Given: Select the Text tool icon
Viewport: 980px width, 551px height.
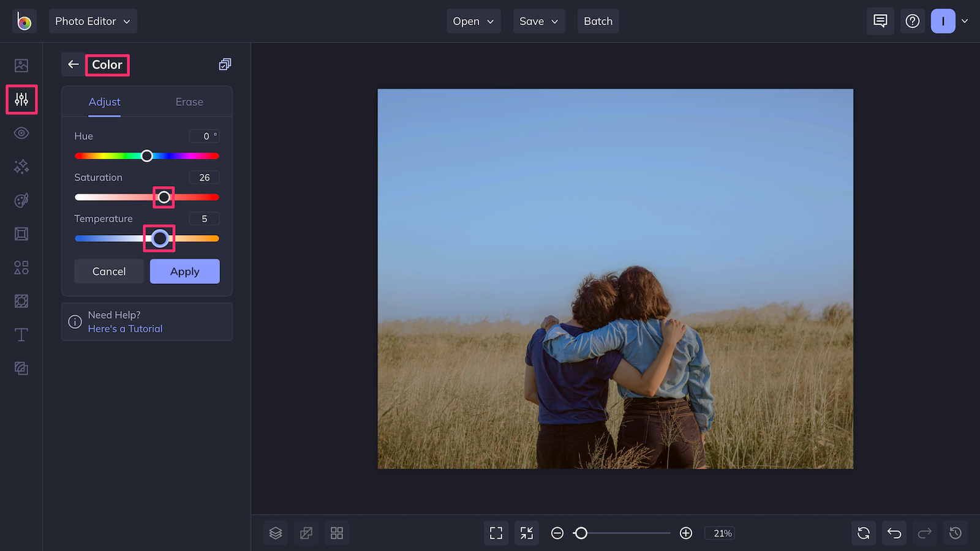Looking at the screenshot, I should (x=21, y=335).
